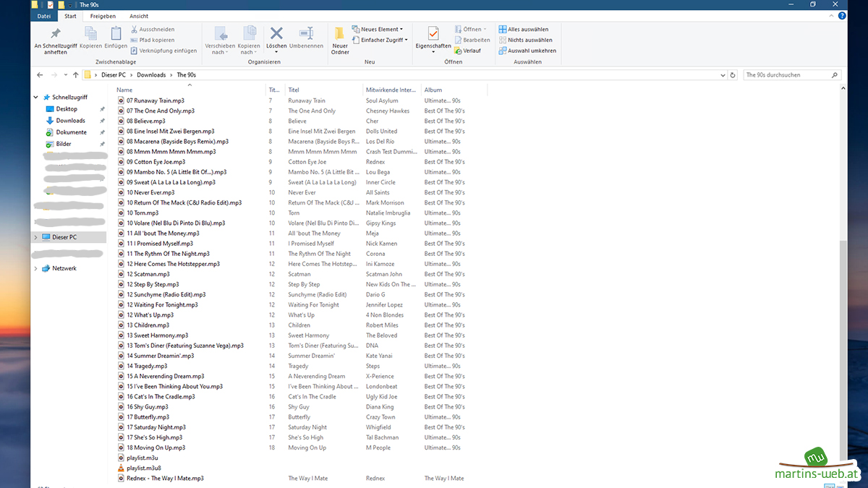Image resolution: width=868 pixels, height=488 pixels.
Task: Switch to Ansicht ribbon tab
Action: pyautogui.click(x=139, y=16)
